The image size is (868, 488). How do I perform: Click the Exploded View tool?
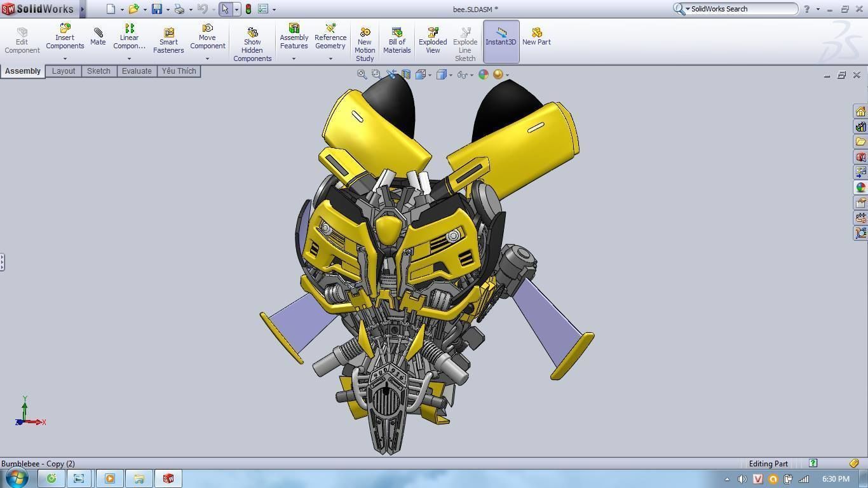[x=433, y=41]
